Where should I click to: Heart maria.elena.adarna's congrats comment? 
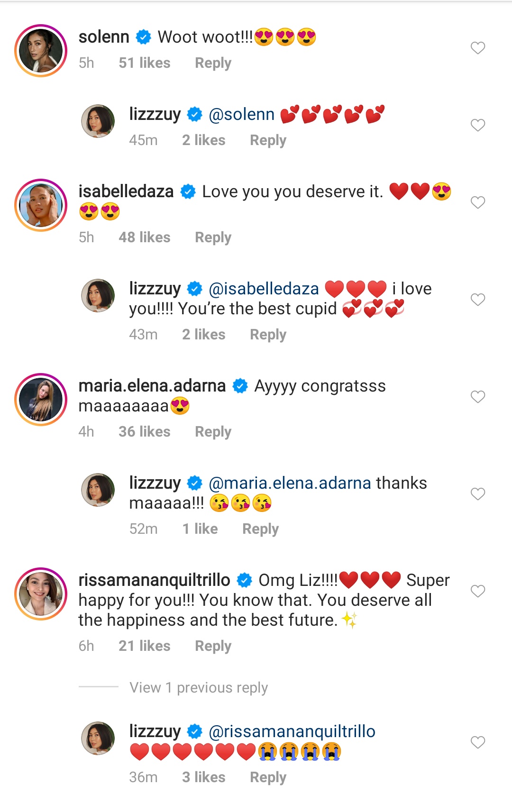477,397
